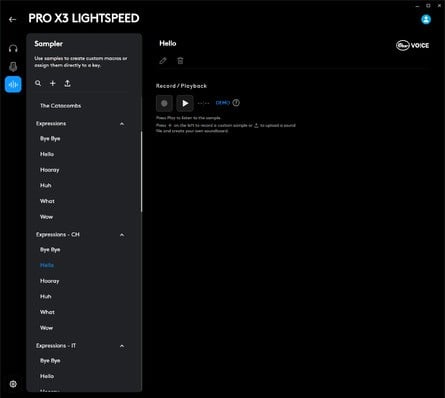Go back using the back arrow
Viewport: 445px width, 398px height.
click(12, 20)
